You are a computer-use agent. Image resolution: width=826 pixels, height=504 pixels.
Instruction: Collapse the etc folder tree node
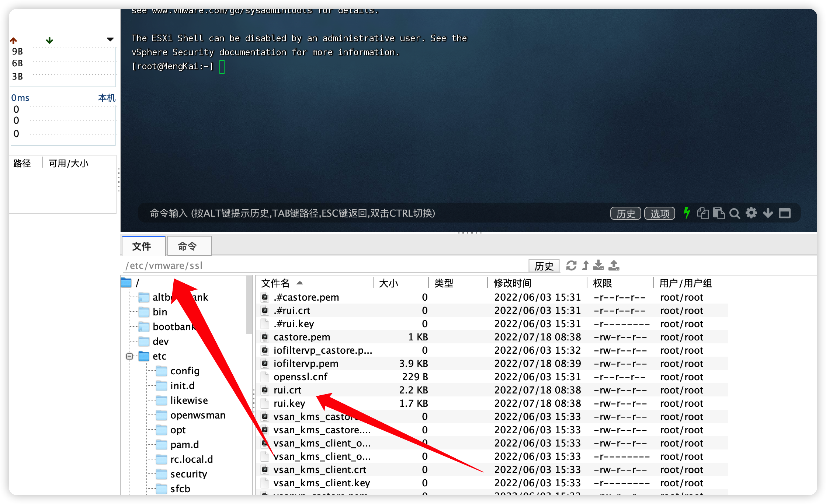pos(129,356)
